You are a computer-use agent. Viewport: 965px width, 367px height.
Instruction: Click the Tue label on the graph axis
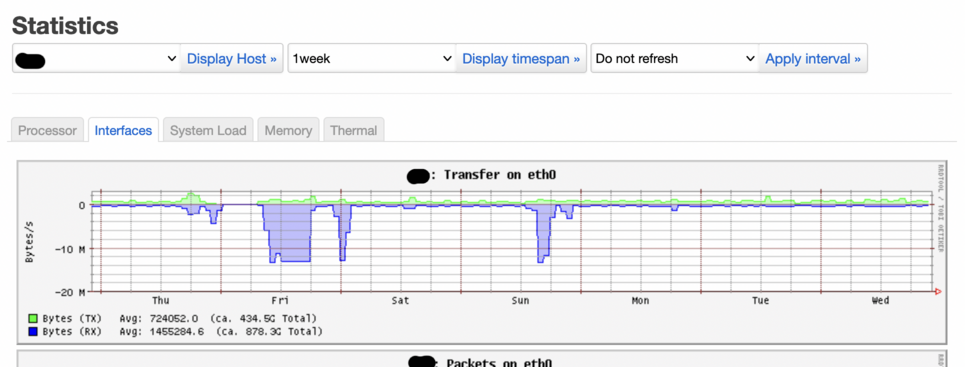click(760, 300)
